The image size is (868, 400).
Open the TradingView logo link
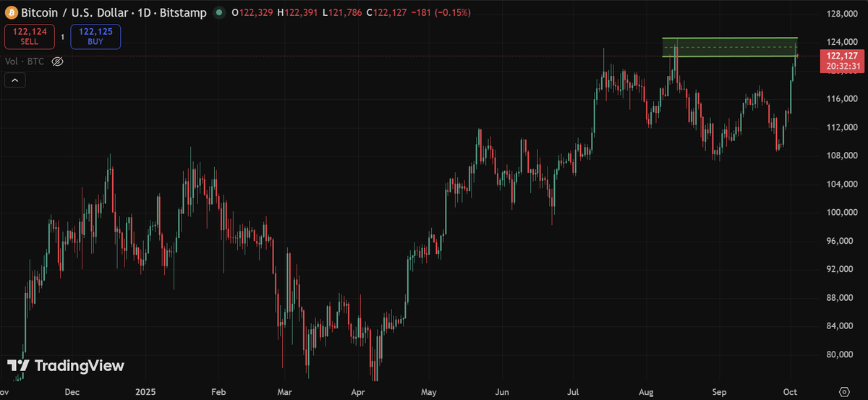66,366
